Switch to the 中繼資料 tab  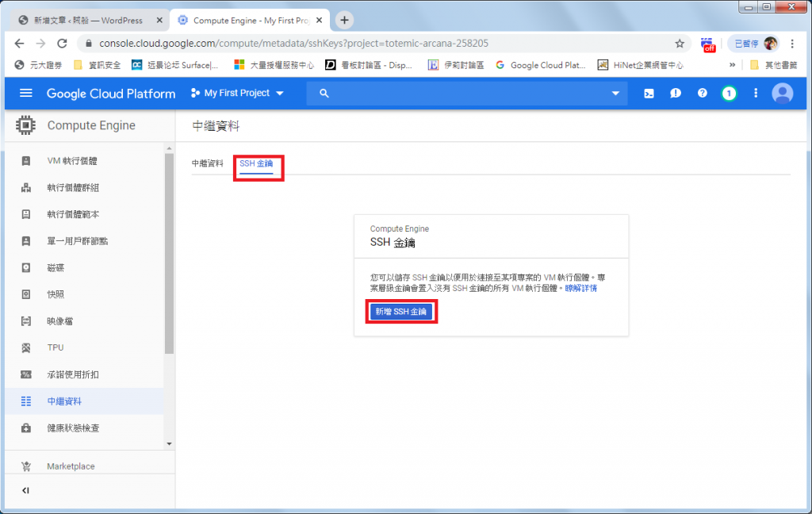click(207, 163)
